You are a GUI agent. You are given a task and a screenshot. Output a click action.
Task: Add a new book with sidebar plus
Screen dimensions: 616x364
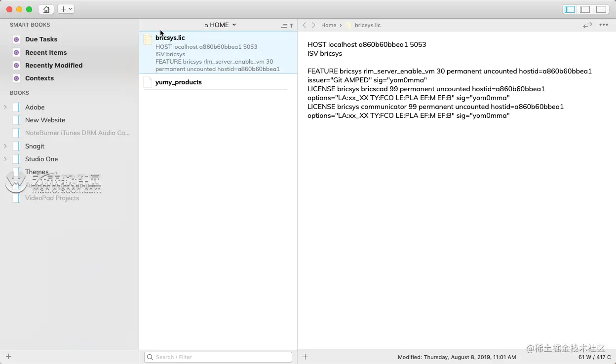(8, 357)
